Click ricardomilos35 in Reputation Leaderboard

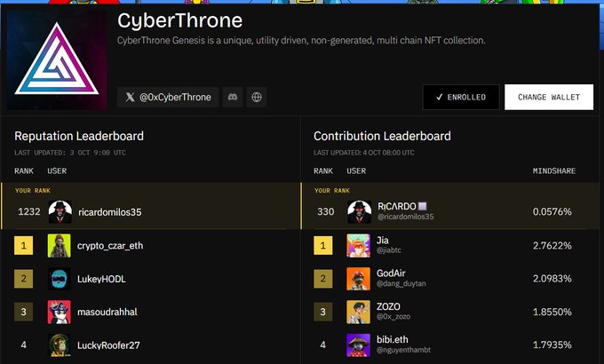[110, 212]
